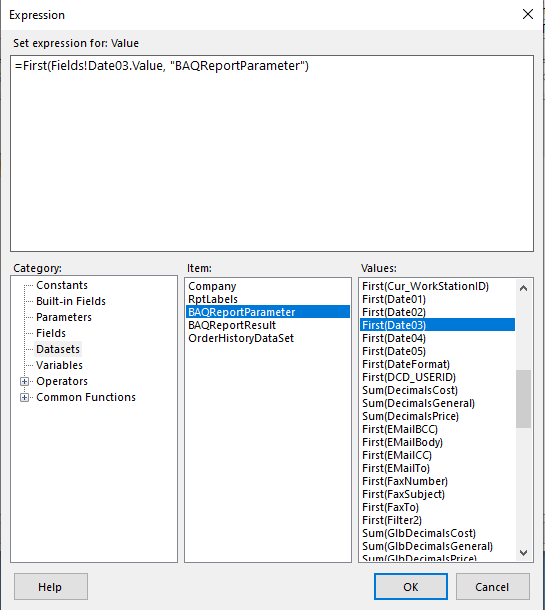This screenshot has width=545, height=610.
Task: Select the Parameters category
Action: click(x=64, y=317)
